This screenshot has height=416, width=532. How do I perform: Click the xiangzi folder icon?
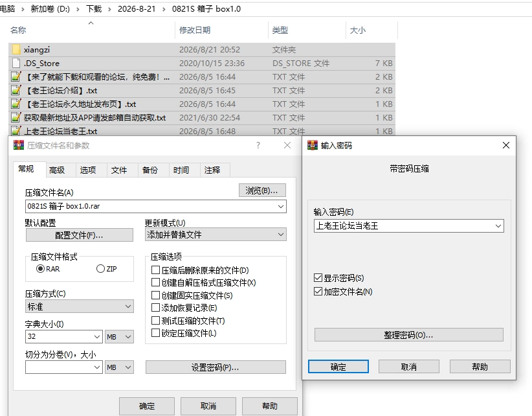(16, 50)
